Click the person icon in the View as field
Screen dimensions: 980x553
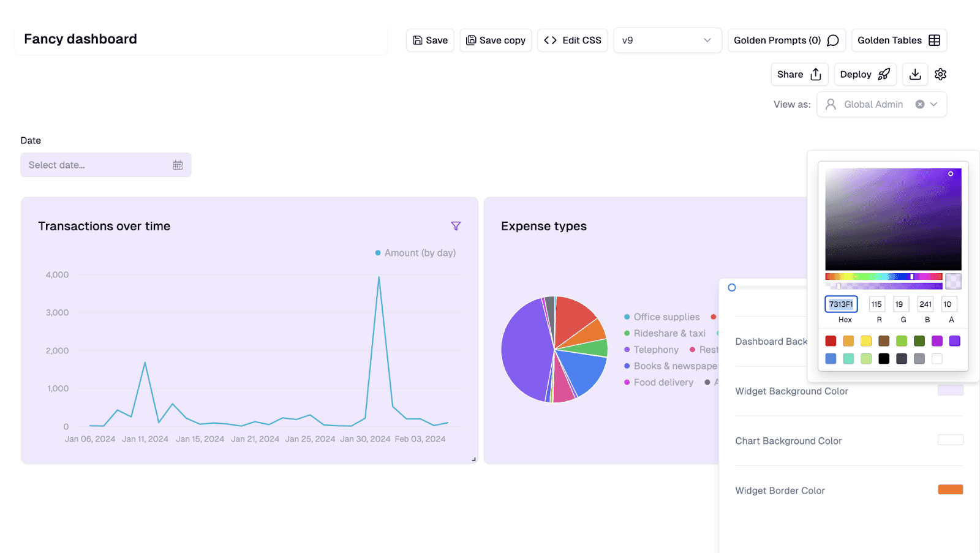[831, 104]
